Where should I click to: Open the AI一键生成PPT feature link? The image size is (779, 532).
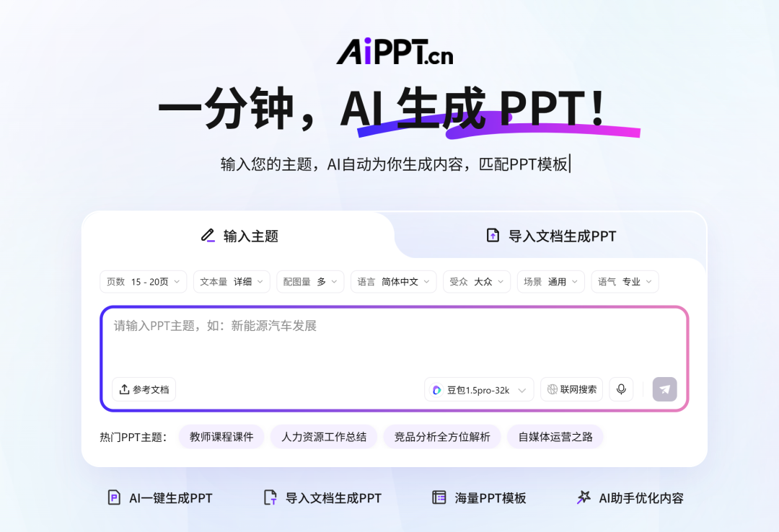click(170, 497)
